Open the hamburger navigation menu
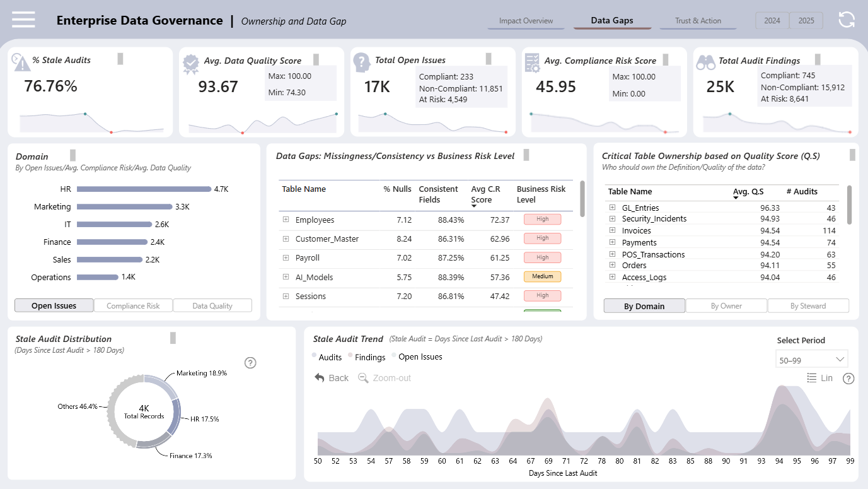Viewport: 868px width, 489px height. (x=23, y=20)
